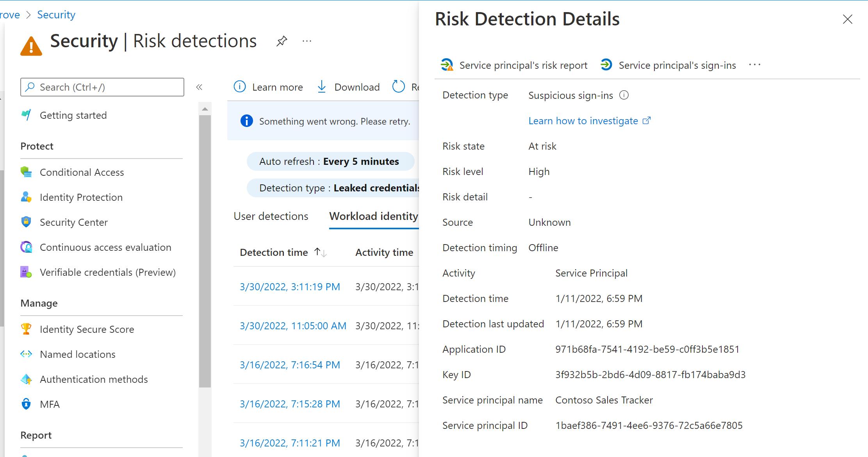Click the Conditional Access icon
This screenshot has height=457, width=868.
click(x=27, y=172)
